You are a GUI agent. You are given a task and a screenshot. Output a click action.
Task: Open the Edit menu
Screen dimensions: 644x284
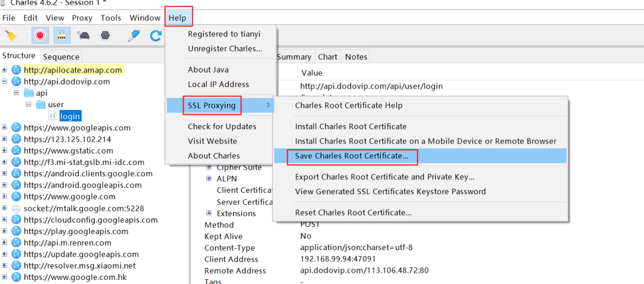pos(30,18)
